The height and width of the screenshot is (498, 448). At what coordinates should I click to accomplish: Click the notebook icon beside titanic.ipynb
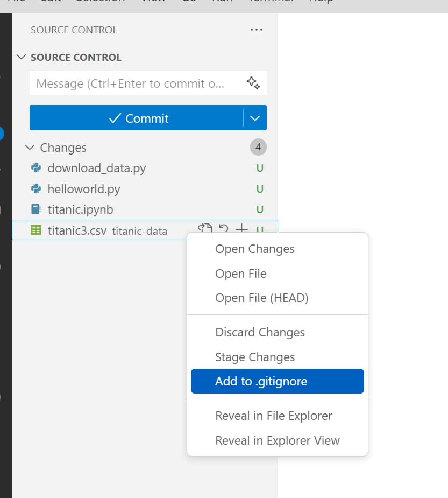[x=36, y=209]
